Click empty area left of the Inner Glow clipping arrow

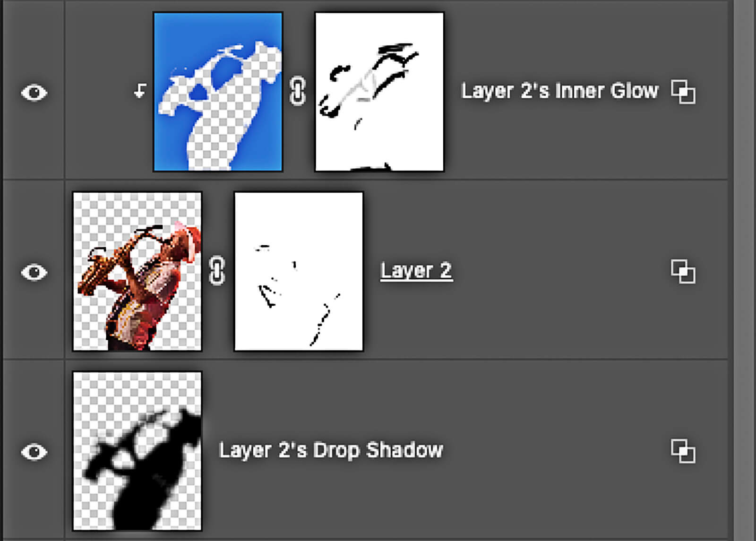[x=98, y=92]
